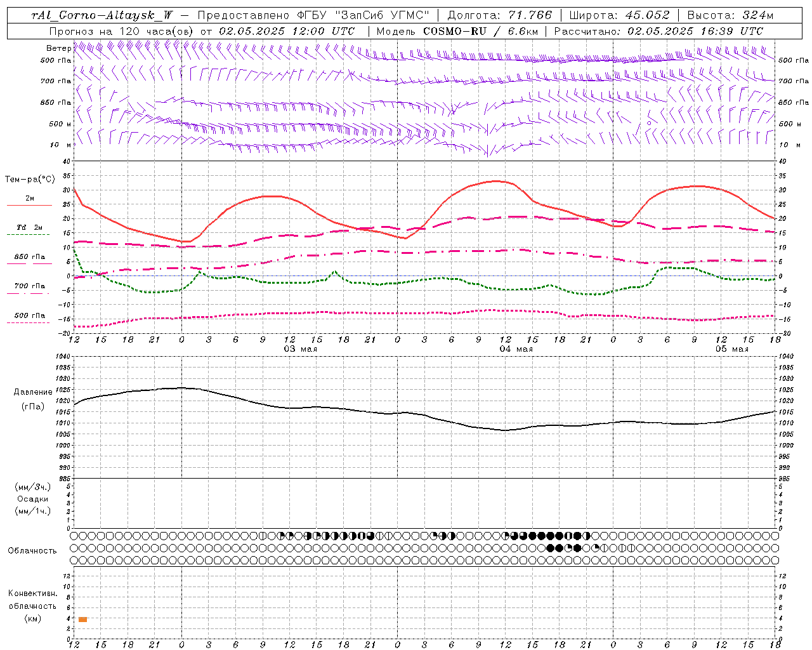Click the 1040 value on left pressure axis

62,357
